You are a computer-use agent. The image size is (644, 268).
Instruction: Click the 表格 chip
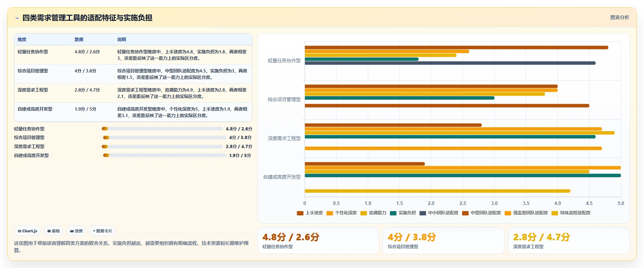[54, 231]
